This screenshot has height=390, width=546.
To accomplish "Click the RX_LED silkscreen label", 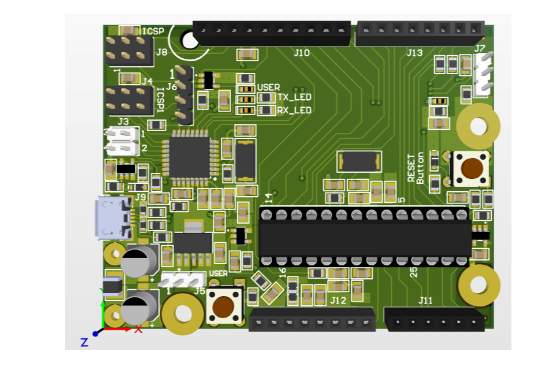I will (x=295, y=110).
